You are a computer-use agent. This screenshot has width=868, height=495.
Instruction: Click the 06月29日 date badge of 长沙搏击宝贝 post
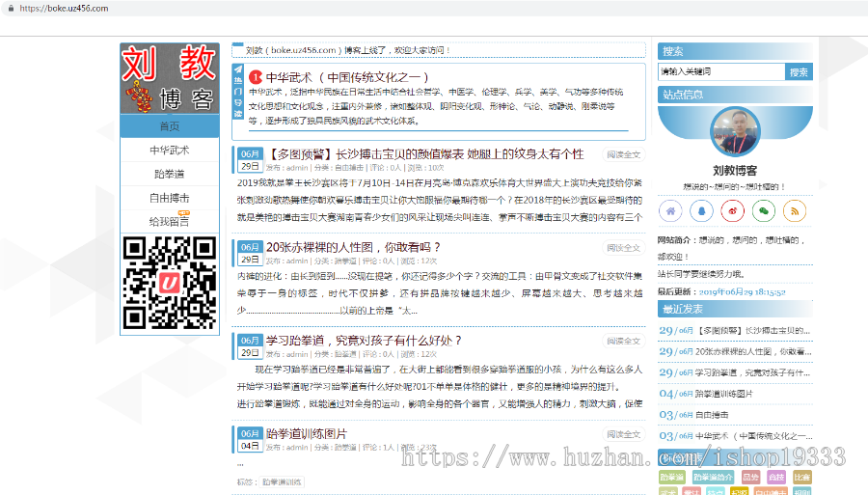[250, 159]
